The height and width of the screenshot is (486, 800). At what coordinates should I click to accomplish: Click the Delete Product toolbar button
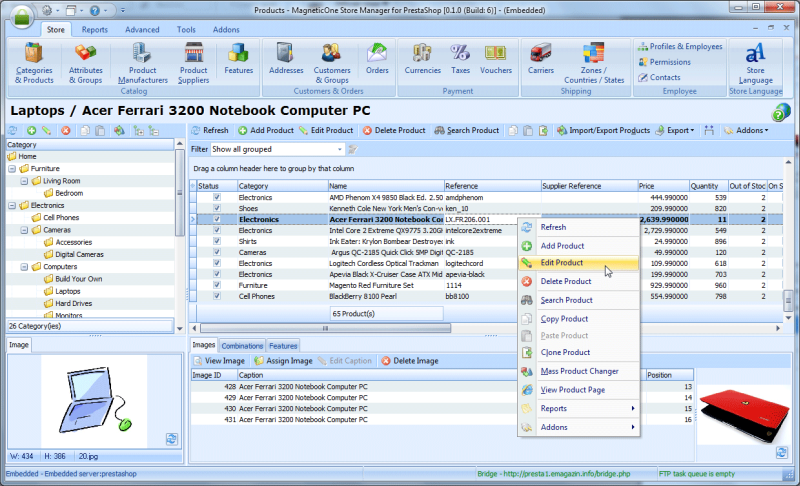(x=394, y=131)
